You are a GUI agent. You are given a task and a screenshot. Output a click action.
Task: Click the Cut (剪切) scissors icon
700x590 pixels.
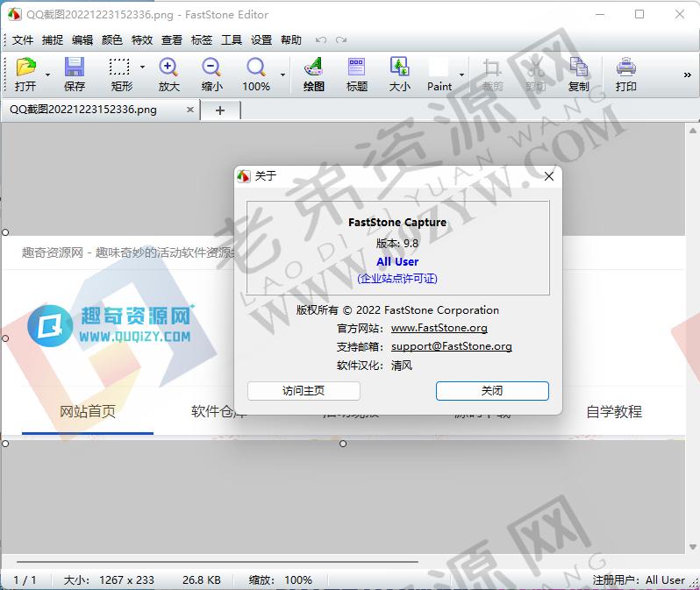[x=536, y=67]
